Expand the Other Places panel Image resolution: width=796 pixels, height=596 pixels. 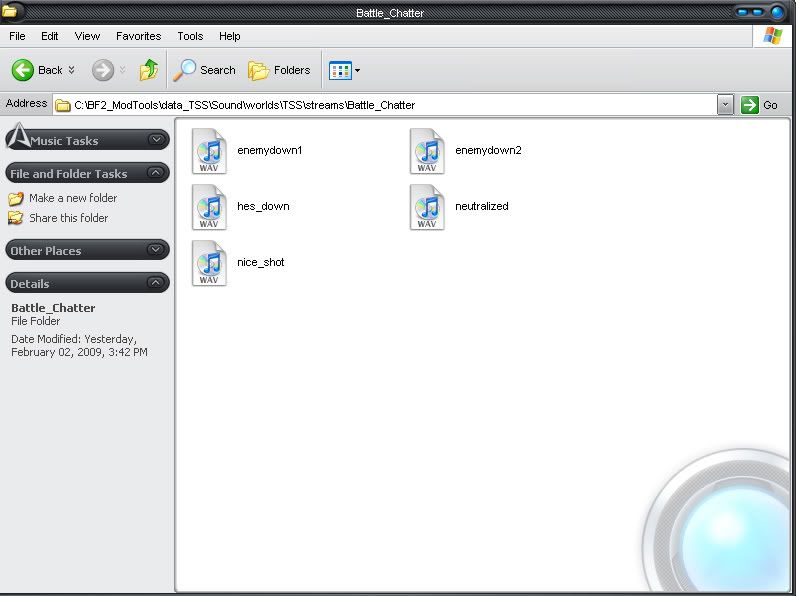coord(156,249)
